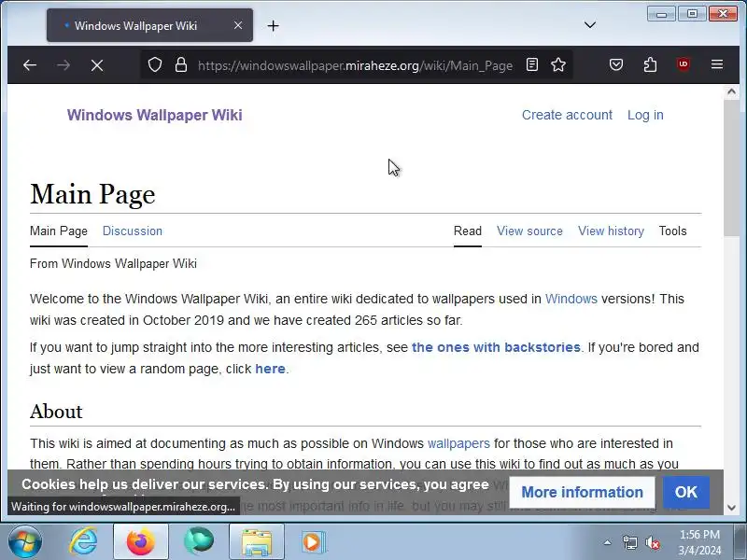Open the list all tabs chevron
This screenshot has height=560, width=747.
(x=590, y=25)
